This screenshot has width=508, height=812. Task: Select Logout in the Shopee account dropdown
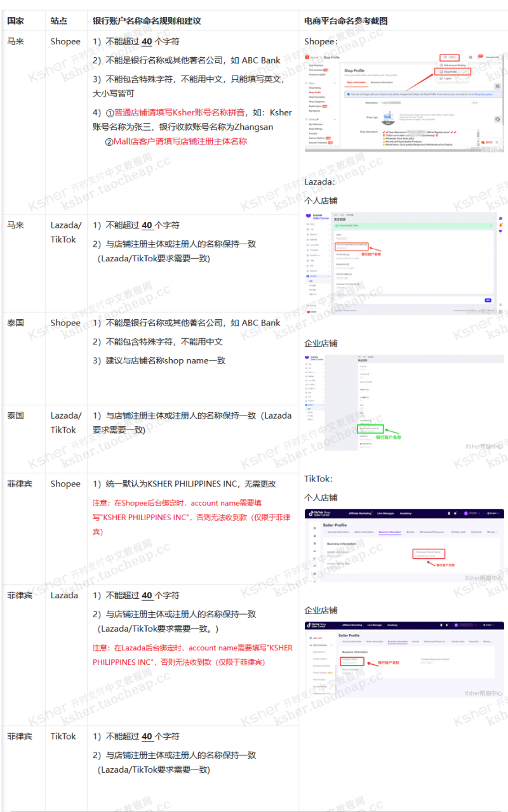click(x=447, y=79)
